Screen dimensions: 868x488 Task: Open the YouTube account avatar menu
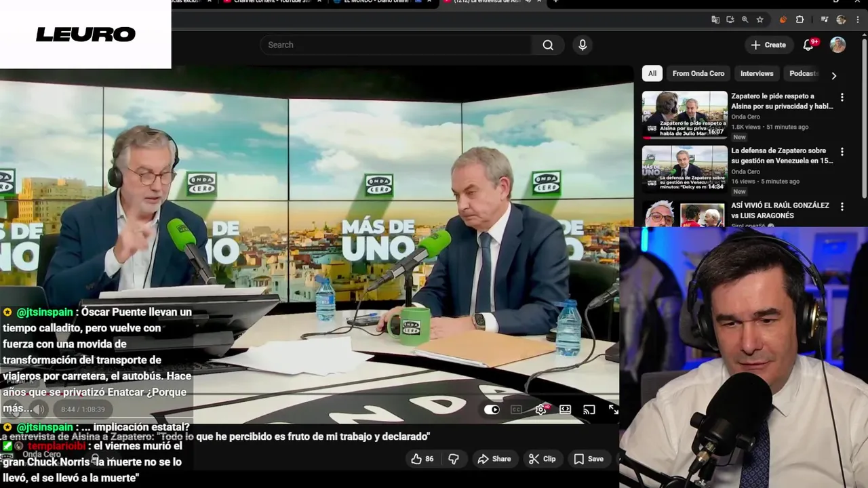pyautogui.click(x=838, y=45)
